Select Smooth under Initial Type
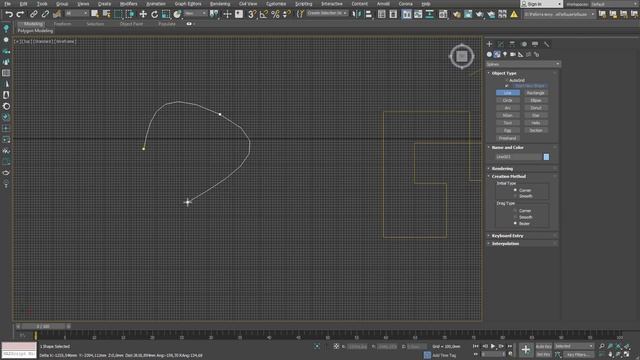This screenshot has height=360, width=640. point(515,196)
